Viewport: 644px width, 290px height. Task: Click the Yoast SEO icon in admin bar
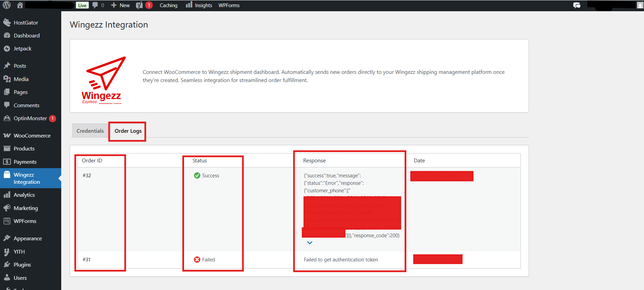pyautogui.click(x=139, y=5)
